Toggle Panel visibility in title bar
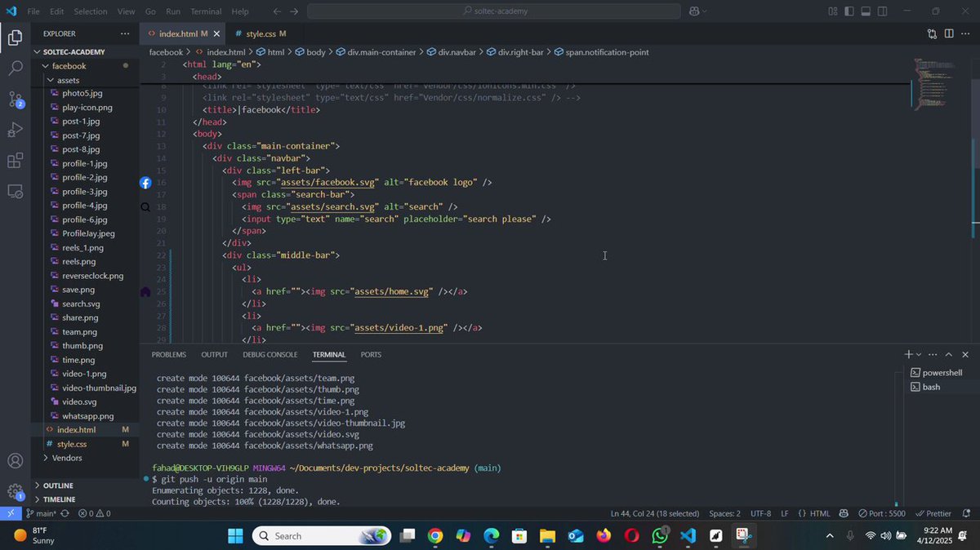The image size is (980, 550). point(866,11)
